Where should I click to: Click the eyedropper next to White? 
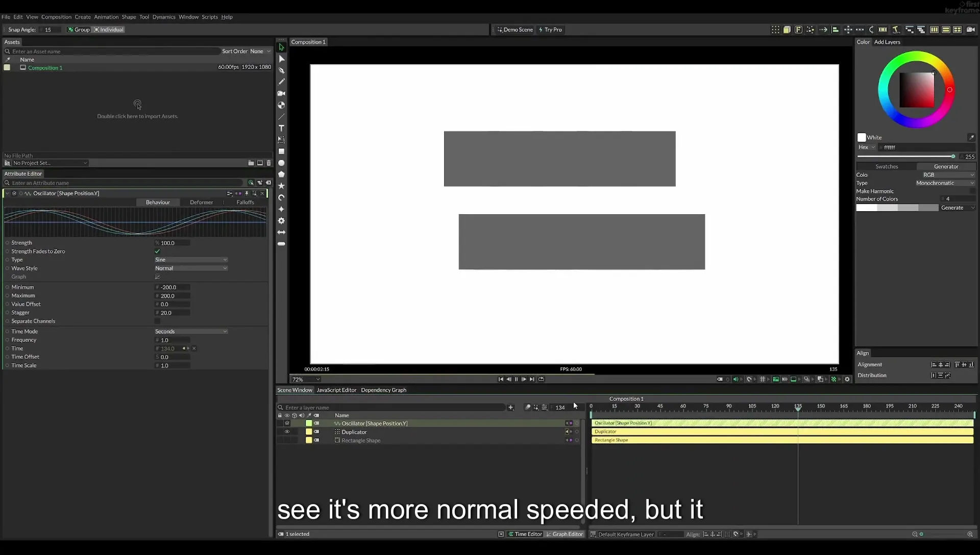coord(971,138)
